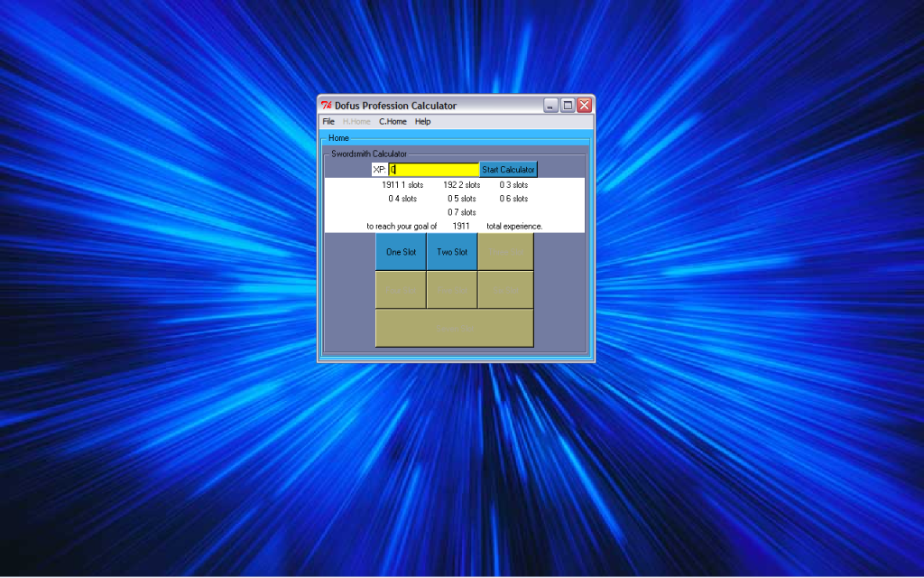The image size is (924, 578).
Task: Click the goal value 1911 in summary line
Action: click(x=461, y=226)
